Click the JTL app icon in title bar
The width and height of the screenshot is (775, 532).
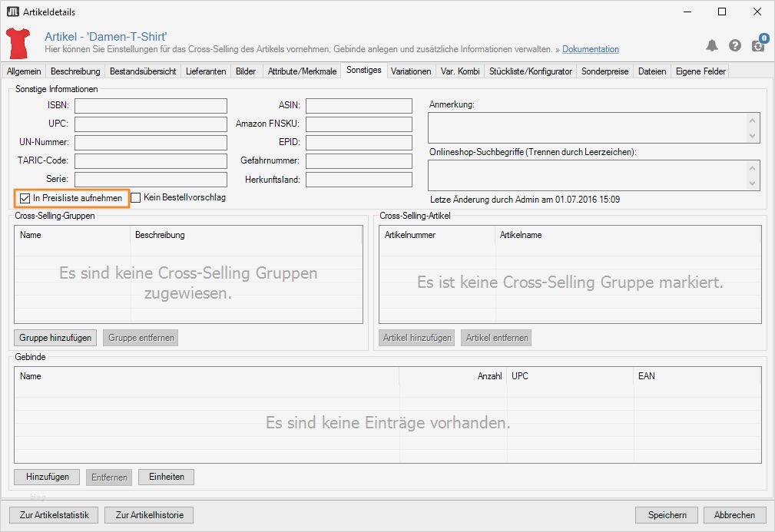13,12
